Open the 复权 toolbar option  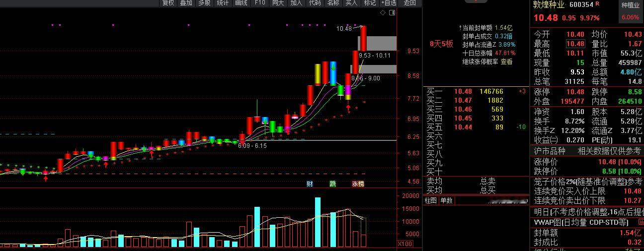(168, 3)
